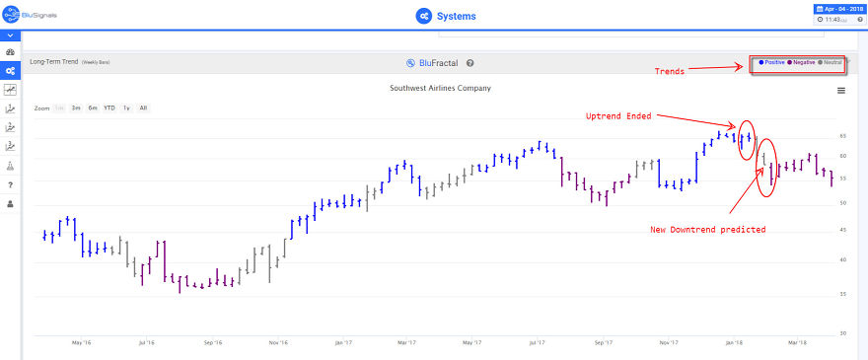This screenshot has height=360, width=868.
Task: Click the Systems header title
Action: click(x=456, y=16)
